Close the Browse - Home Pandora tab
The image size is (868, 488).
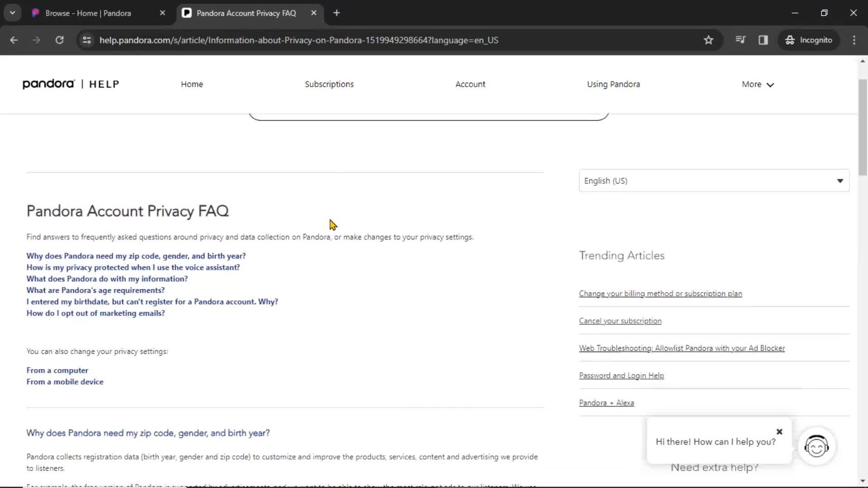(162, 13)
